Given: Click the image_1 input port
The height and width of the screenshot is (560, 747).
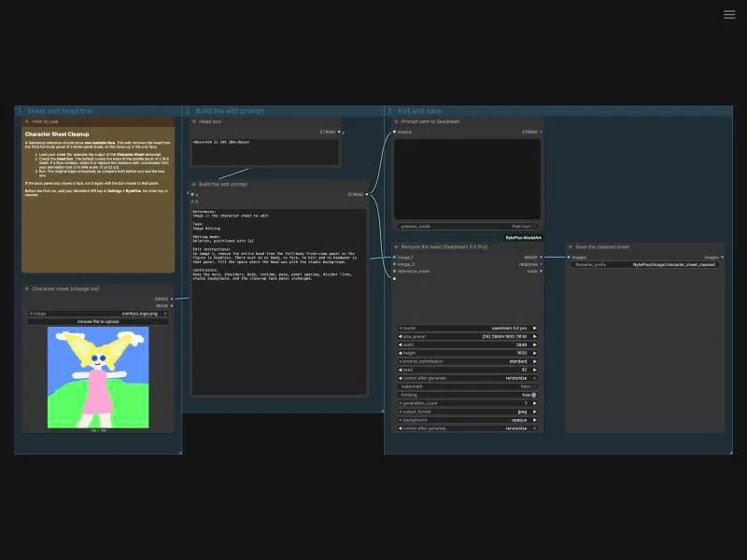Looking at the screenshot, I should pyautogui.click(x=394, y=258).
